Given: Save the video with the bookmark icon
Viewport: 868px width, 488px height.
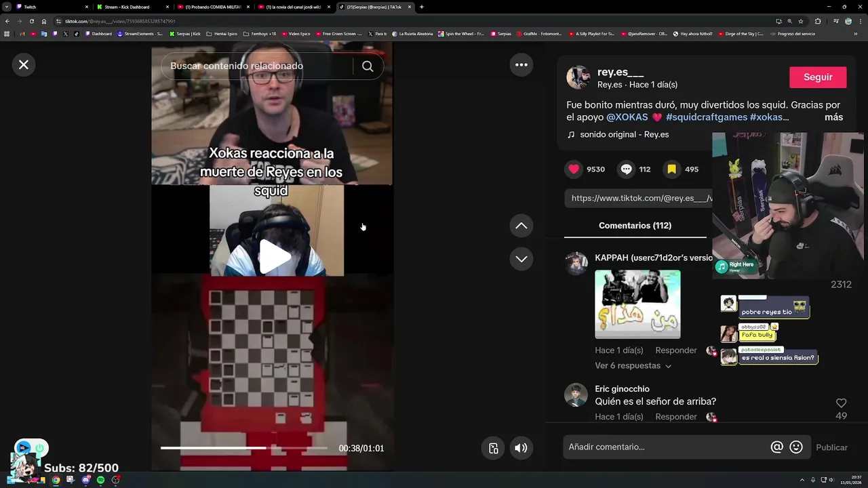Looking at the screenshot, I should click(x=671, y=169).
